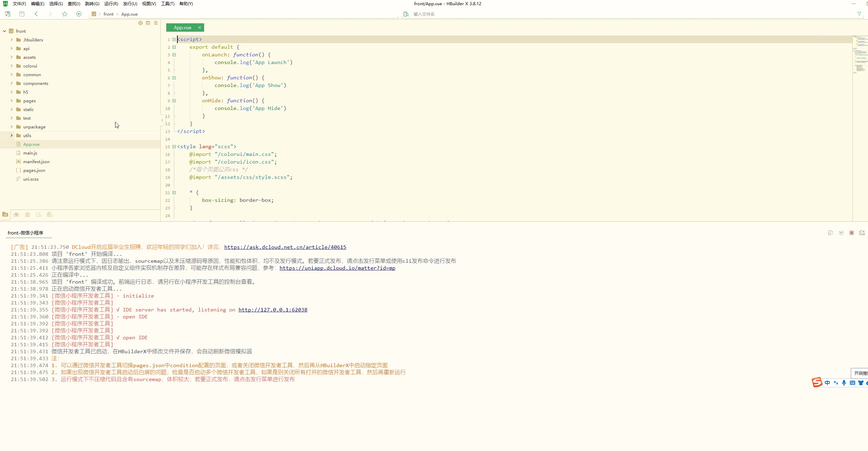Expand the unpackage folder
This screenshot has width=868, height=451.
click(x=11, y=127)
